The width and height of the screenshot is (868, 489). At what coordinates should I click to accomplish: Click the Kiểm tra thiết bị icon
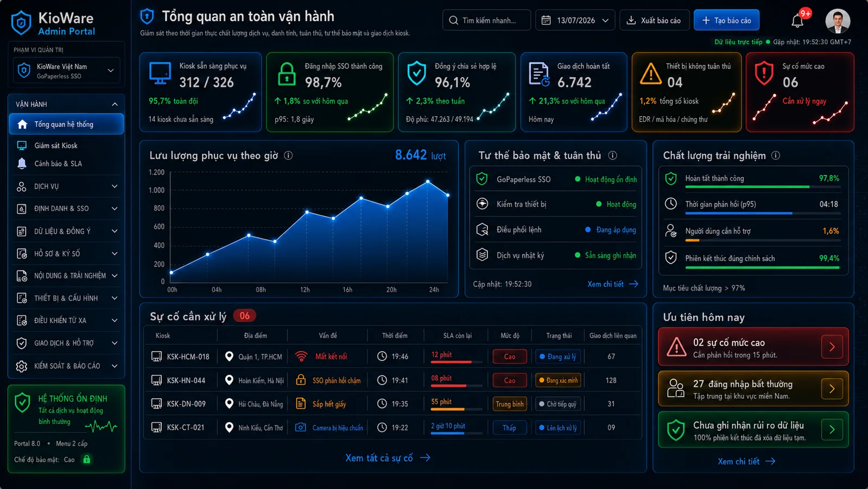point(482,204)
